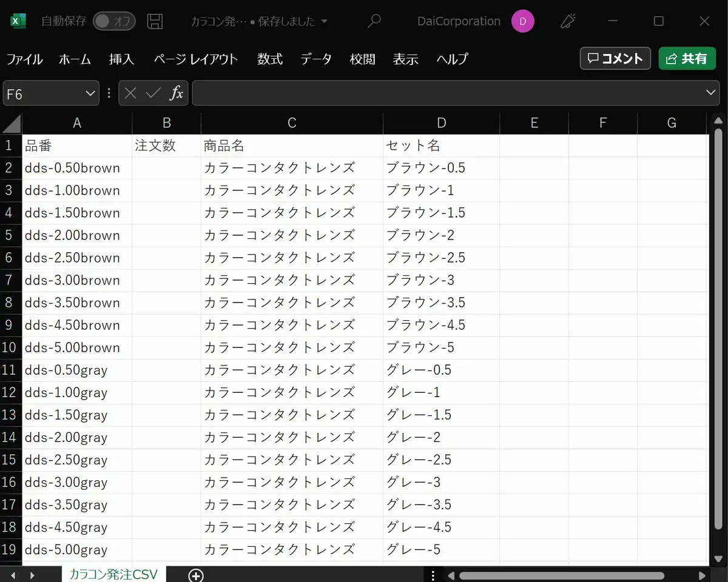
Task: Open the ヘルプ tab
Action: [452, 59]
